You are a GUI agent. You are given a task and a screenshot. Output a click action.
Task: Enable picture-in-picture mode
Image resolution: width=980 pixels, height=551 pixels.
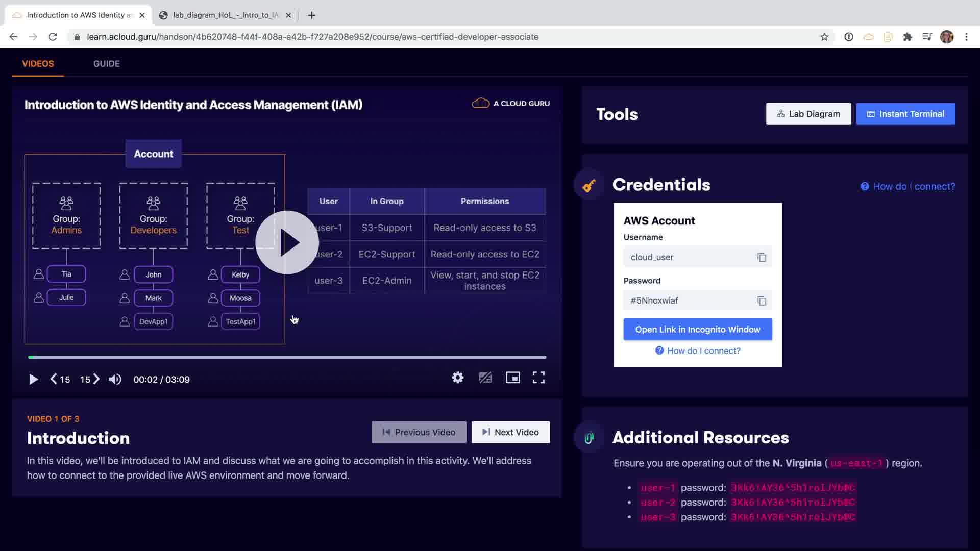tap(512, 378)
